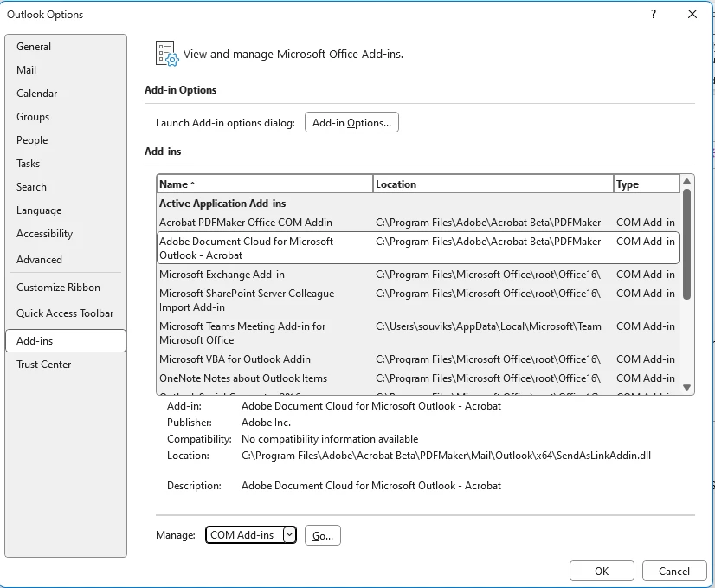Viewport: 715px width, 588px height.
Task: Click the Add-in Options... button
Action: pyautogui.click(x=351, y=122)
